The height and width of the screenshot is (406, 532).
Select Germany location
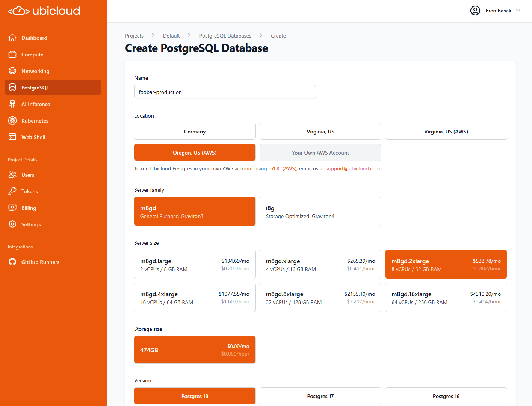[x=195, y=132]
